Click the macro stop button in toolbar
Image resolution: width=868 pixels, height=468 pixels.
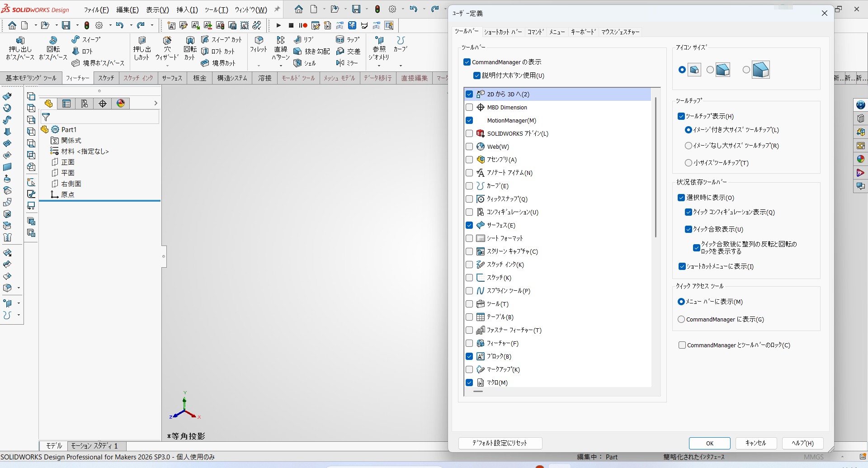[291, 25]
